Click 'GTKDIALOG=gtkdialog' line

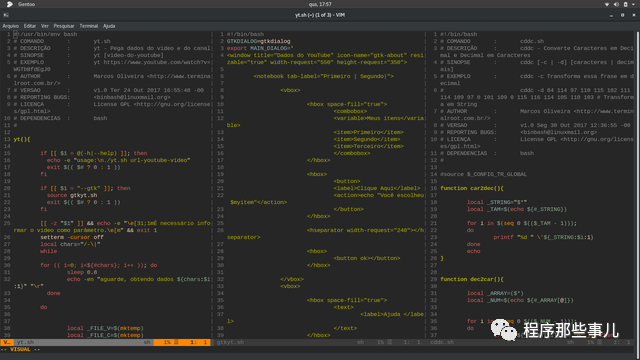click(258, 41)
